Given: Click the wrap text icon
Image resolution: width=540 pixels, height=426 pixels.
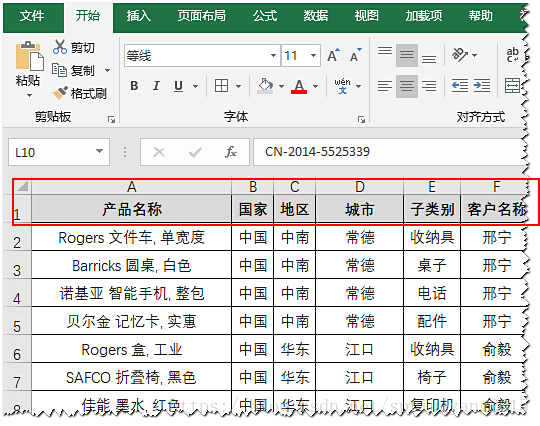Looking at the screenshot, I should (512, 55).
